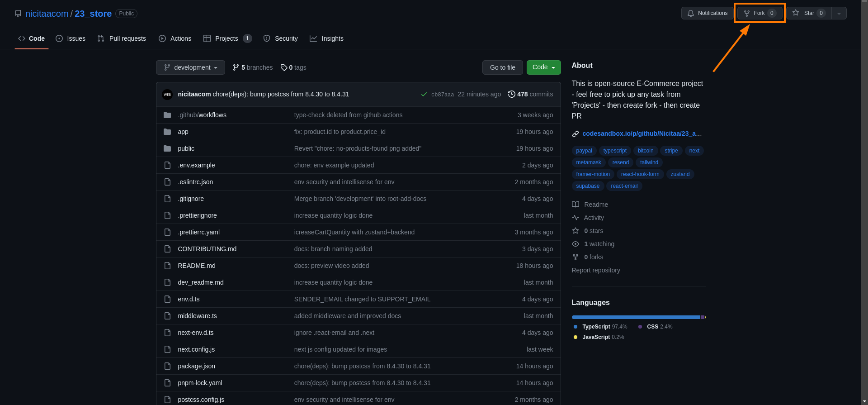This screenshot has width=868, height=405.
Task: Open the .gitignore file
Action: [191, 199]
